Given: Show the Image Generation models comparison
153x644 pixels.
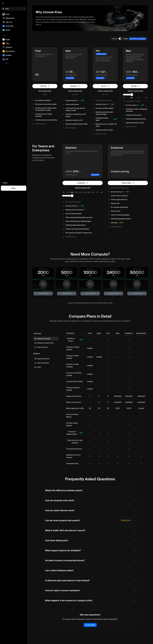Looking at the screenshot, I should (46, 359).
